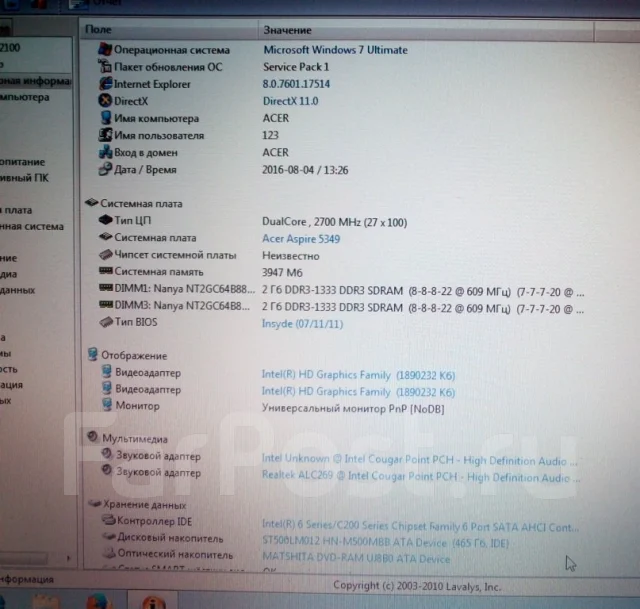
Task: Open the ST500LM012 disk drive link
Action: point(385,542)
